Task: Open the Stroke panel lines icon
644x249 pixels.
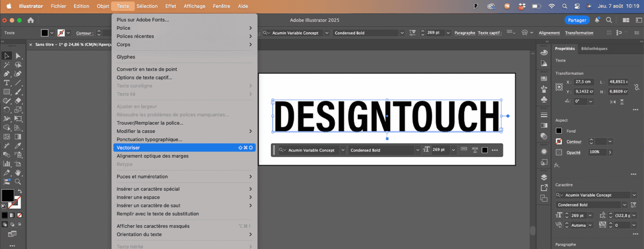Action: pos(544,115)
